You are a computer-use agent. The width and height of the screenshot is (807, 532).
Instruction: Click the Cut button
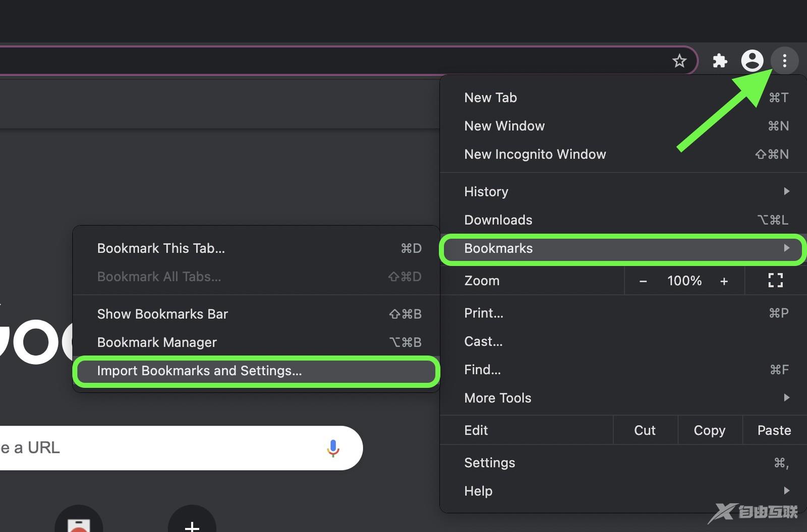645,430
